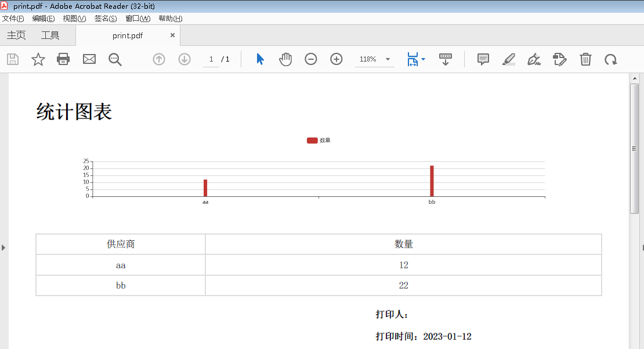Click the Print file icon
The width and height of the screenshot is (644, 349).
[x=63, y=59]
